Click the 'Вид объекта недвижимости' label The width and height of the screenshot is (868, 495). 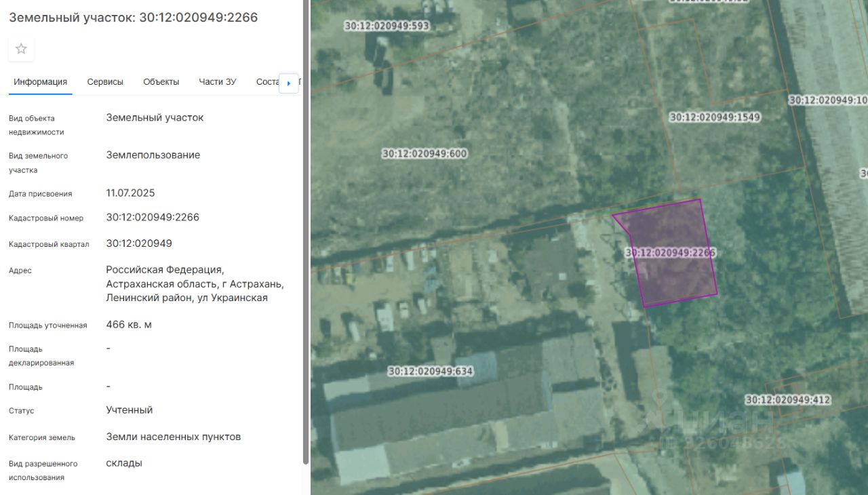coord(37,125)
